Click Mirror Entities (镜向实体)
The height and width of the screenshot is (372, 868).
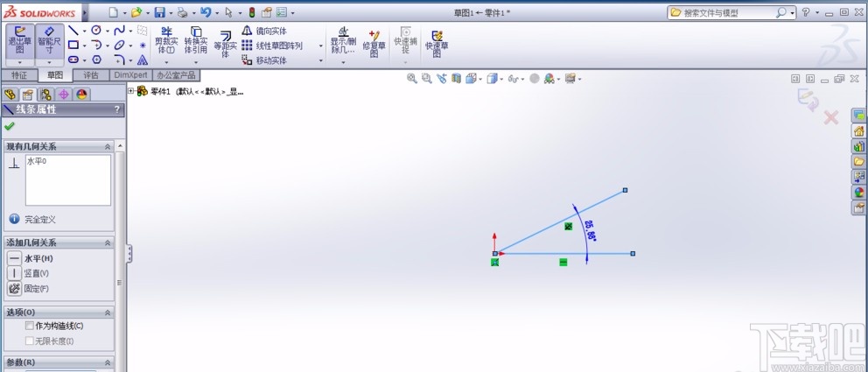click(x=264, y=31)
